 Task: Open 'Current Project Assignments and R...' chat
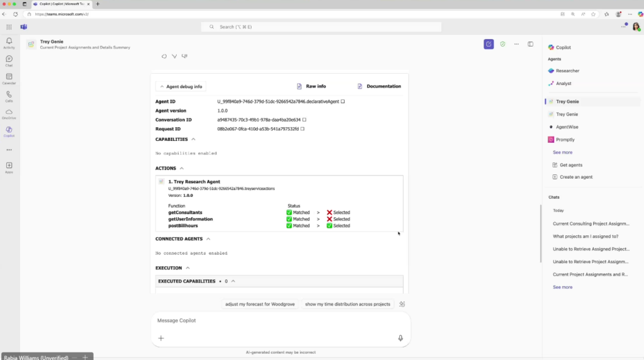[590, 274]
